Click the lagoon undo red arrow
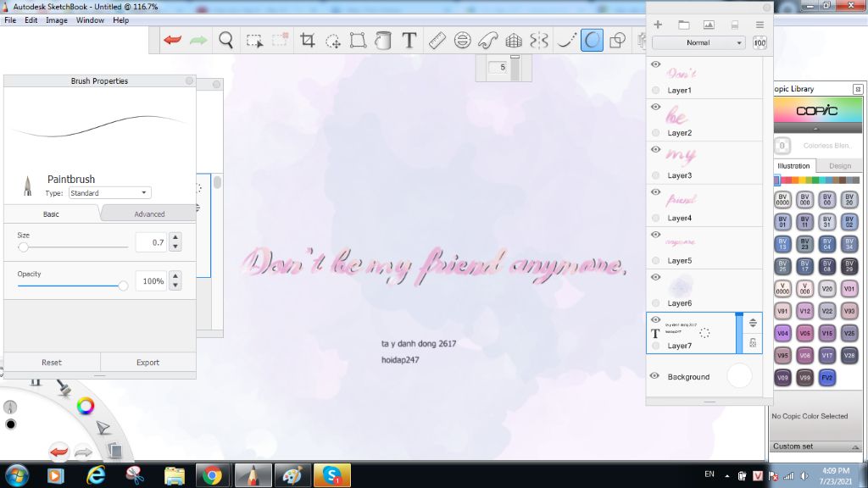This screenshot has width=868, height=488. click(x=58, y=452)
